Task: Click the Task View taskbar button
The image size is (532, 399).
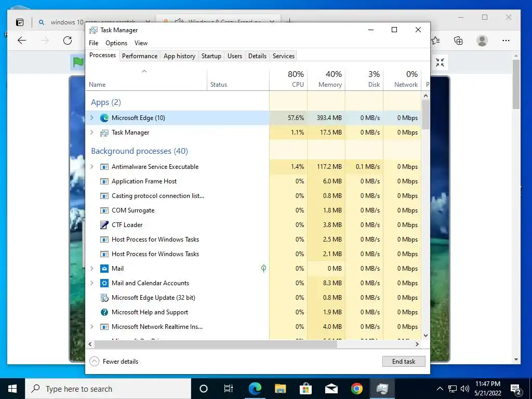Action: pyautogui.click(x=229, y=389)
